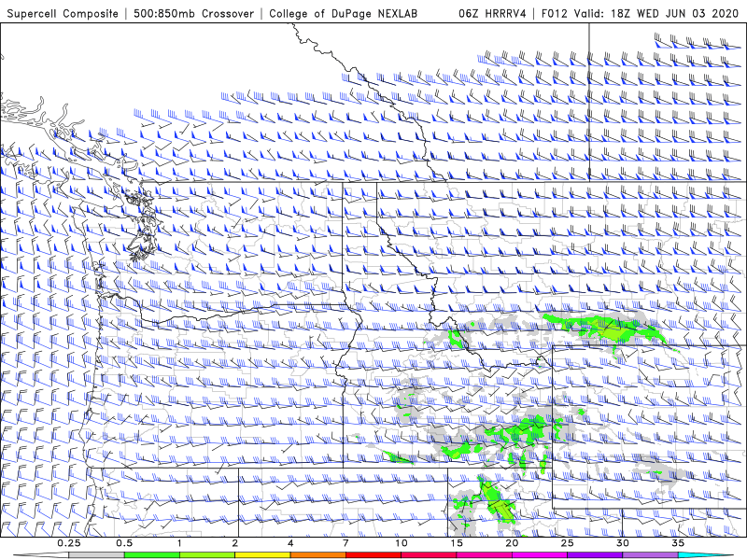The width and height of the screenshot is (747, 560).
Task: Click the gray legend swatch between 0.25 and 0.5
Action: click(97, 555)
